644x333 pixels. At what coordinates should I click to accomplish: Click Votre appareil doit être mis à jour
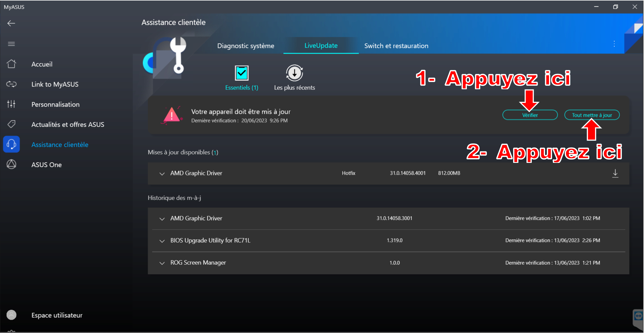tap(241, 112)
